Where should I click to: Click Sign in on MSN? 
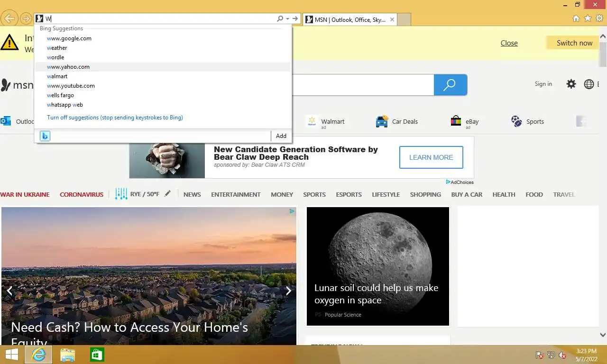point(543,84)
